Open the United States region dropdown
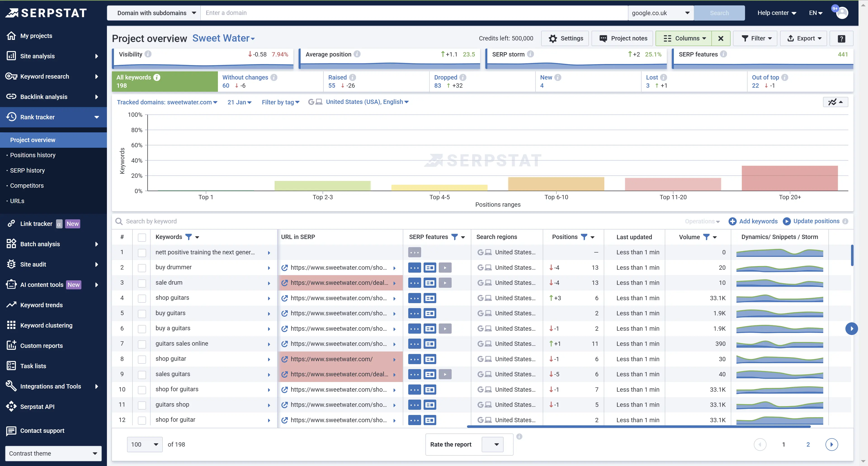 tap(367, 102)
